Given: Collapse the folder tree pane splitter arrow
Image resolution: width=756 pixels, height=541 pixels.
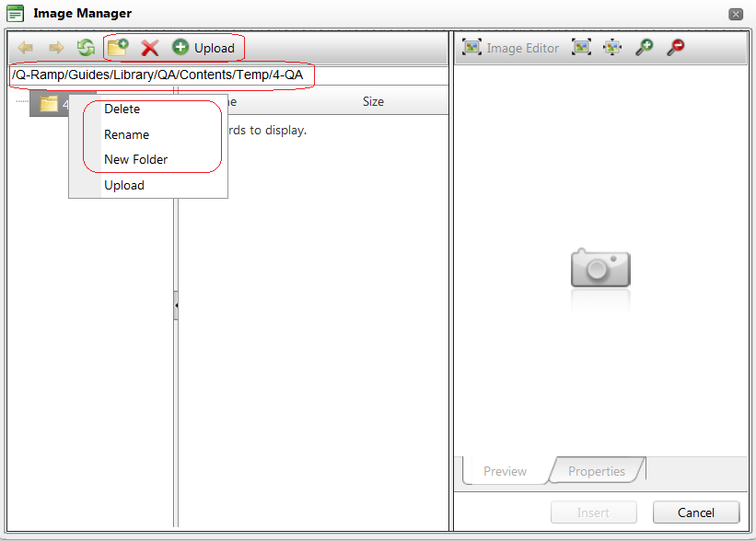Looking at the screenshot, I should pos(176,305).
